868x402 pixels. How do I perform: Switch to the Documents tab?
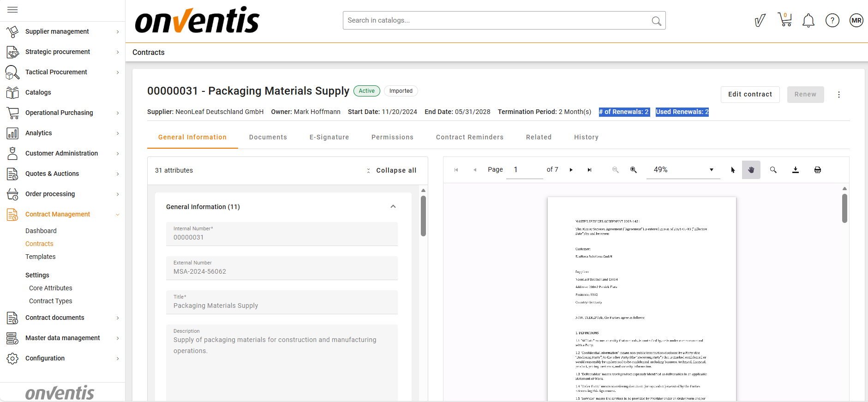[x=268, y=137]
